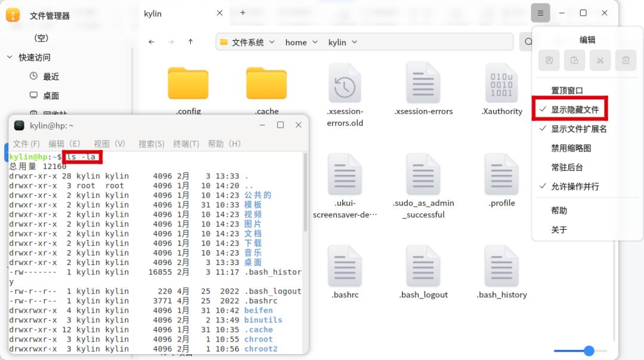Open 关于 from the menu
Image resolution: width=644 pixels, height=360 pixels.
click(561, 229)
